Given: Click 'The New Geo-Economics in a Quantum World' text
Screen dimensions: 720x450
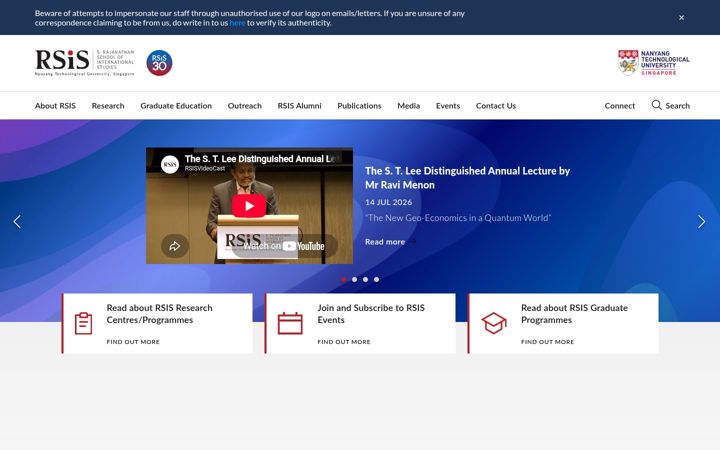Looking at the screenshot, I should (x=458, y=218).
